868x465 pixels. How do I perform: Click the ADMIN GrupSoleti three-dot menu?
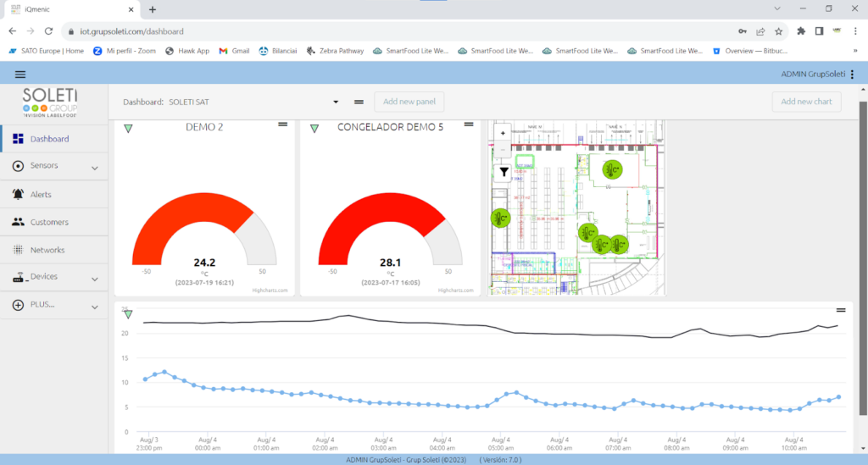pyautogui.click(x=852, y=75)
